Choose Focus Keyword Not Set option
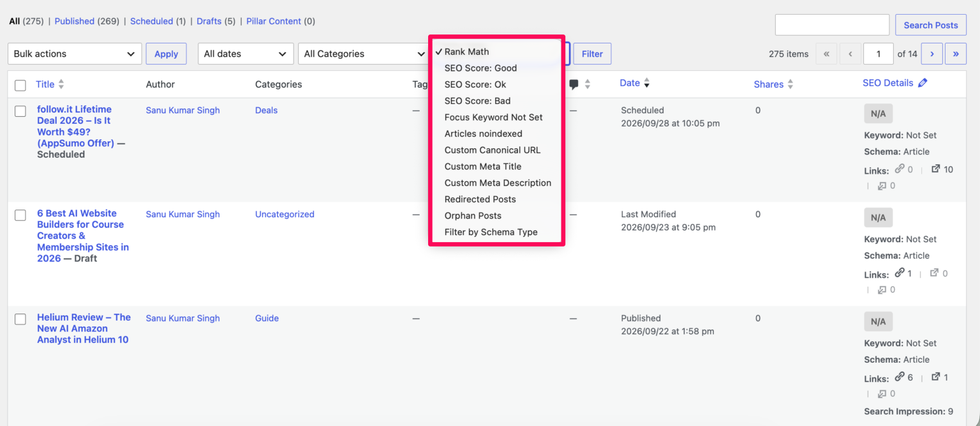The width and height of the screenshot is (980, 426). pos(496,118)
